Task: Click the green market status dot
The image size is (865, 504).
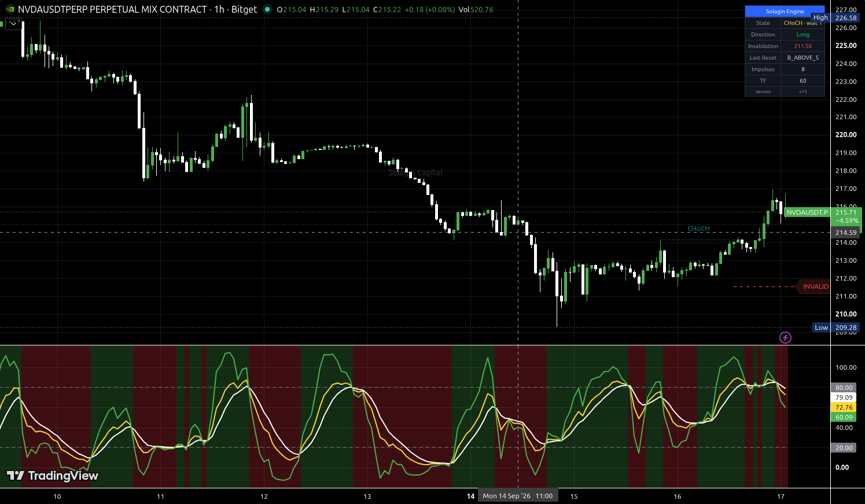Action: [x=267, y=9]
